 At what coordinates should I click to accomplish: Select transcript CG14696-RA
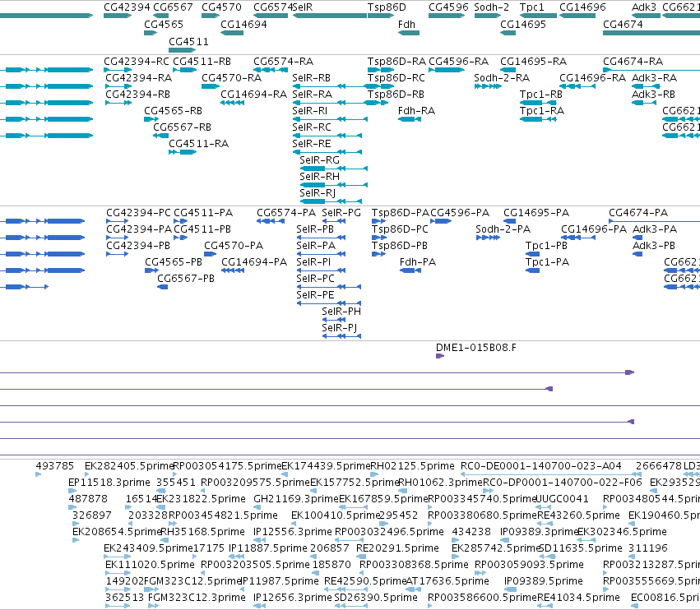(593, 77)
